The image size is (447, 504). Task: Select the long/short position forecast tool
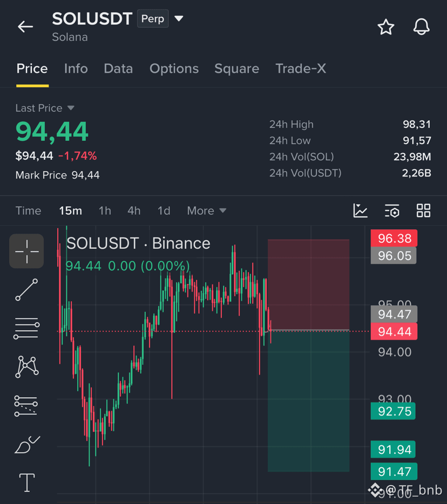point(26,406)
